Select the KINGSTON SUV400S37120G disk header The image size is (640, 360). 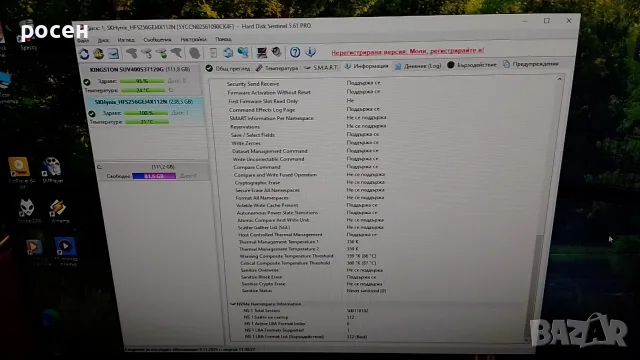(140, 69)
